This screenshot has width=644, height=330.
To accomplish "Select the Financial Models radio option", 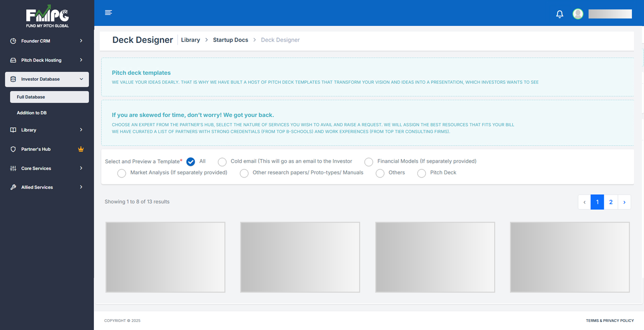I will 369,162.
